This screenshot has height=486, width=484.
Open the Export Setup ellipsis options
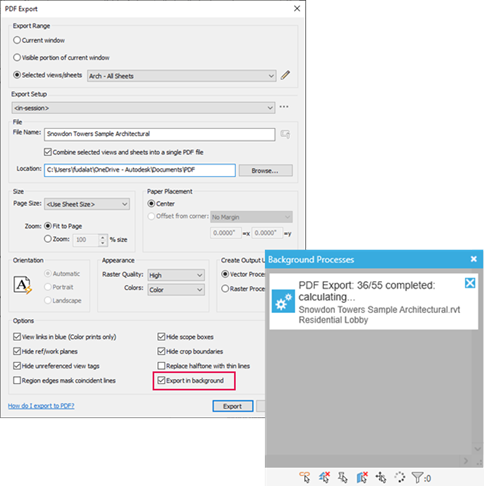coord(284,107)
